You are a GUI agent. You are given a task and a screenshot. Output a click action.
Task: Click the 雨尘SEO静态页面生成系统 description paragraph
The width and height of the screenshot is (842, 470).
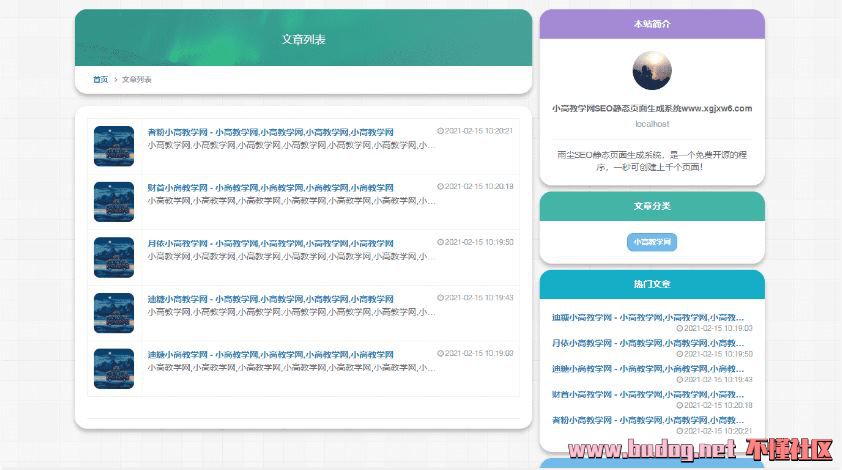point(652,161)
